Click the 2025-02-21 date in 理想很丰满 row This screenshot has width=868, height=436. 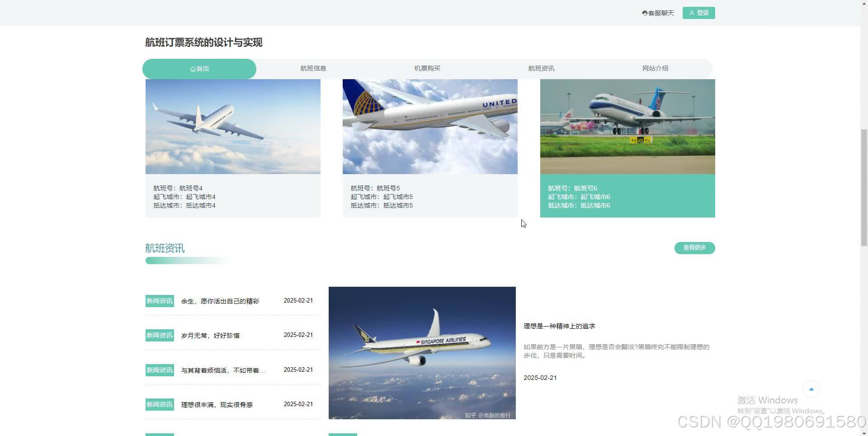(298, 404)
